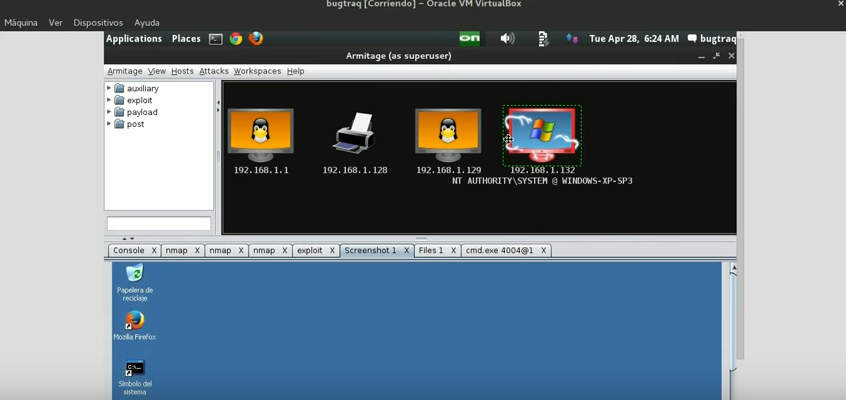This screenshot has height=400, width=846.
Task: Open the Applications menu in top panel
Action: coord(134,39)
